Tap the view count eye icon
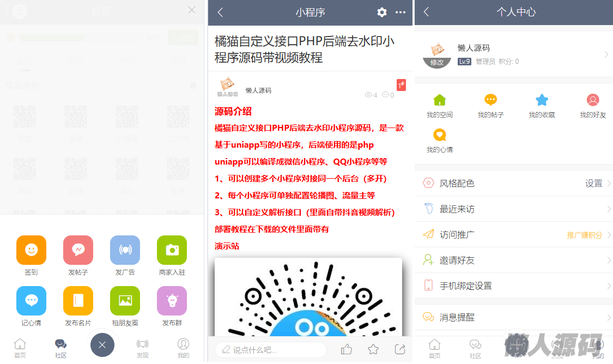Screen dimensions: 613x364 point(368,95)
